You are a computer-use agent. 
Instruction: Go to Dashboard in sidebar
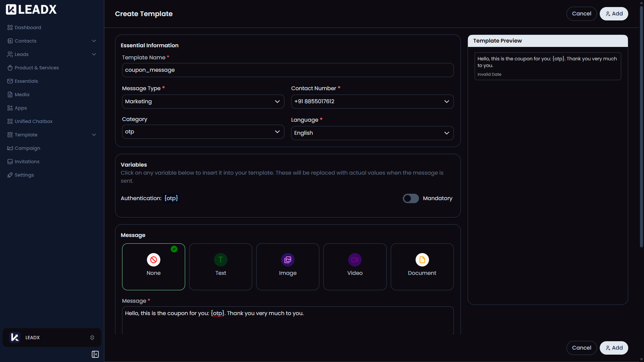click(x=28, y=27)
